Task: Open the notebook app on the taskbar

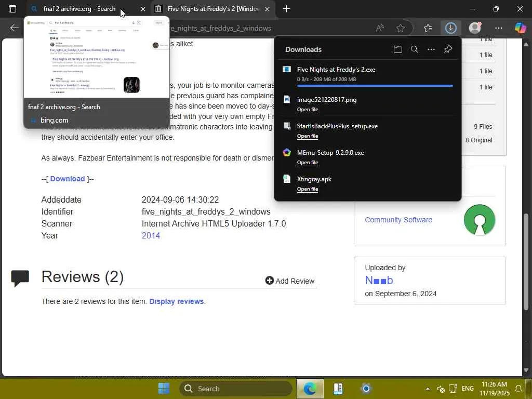Action: click(x=338, y=389)
